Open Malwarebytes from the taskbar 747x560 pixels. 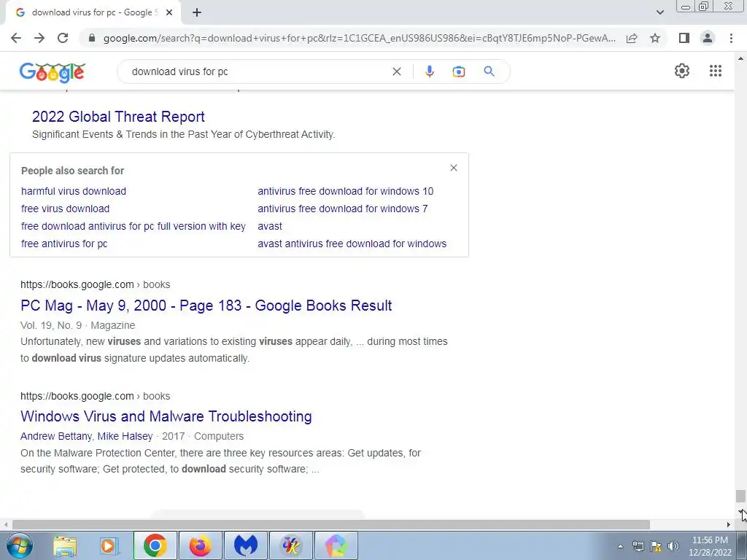click(x=245, y=545)
